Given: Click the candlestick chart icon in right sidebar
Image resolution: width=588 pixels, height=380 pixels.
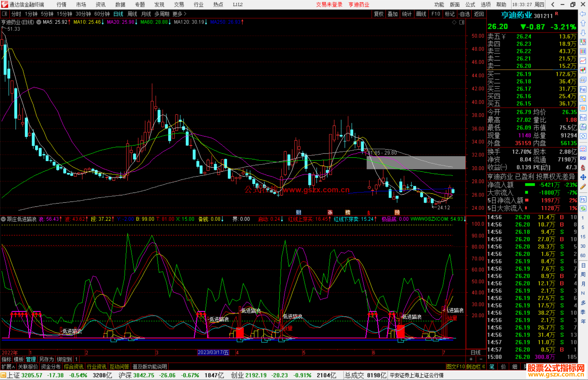Looking at the screenshot, I should (583, 70).
